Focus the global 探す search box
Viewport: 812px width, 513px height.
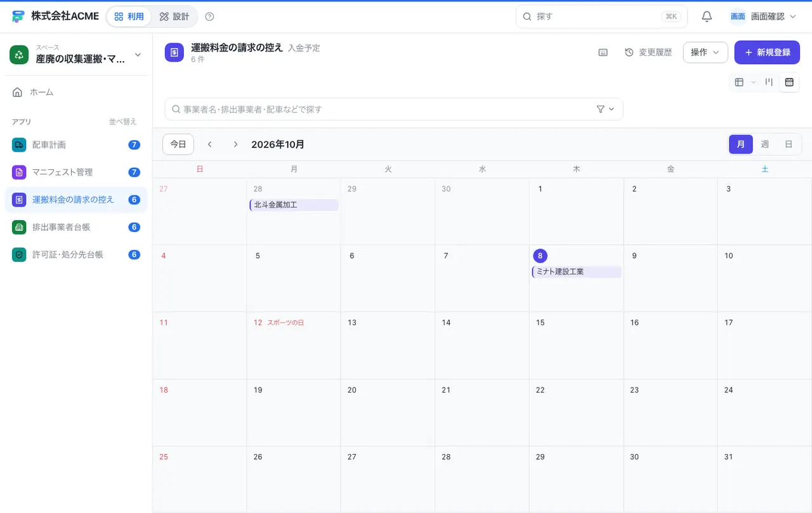click(601, 16)
